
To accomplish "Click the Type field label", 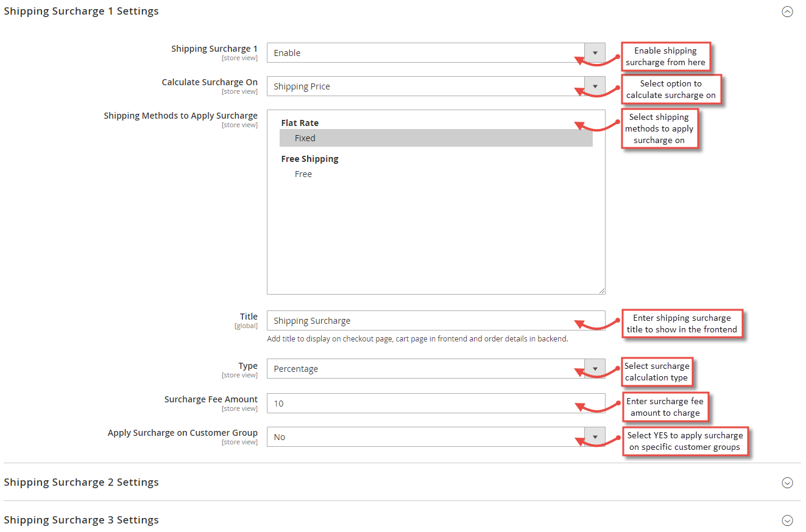I will pyautogui.click(x=248, y=366).
